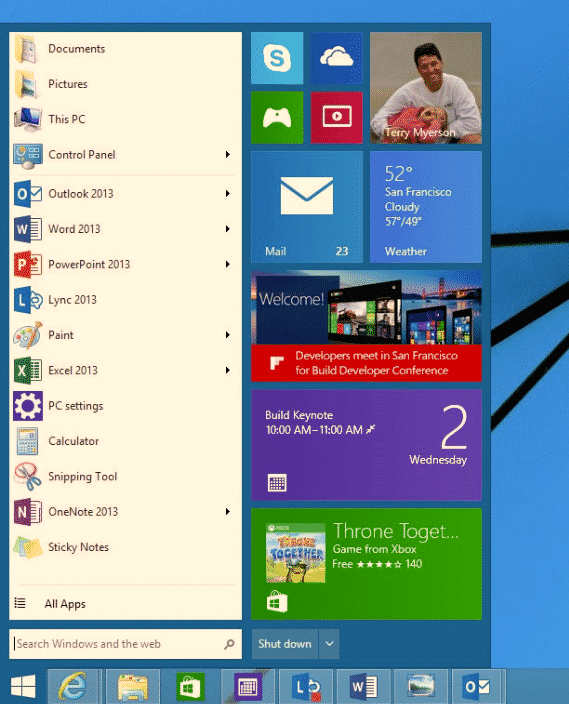Open the red Video tile
This screenshot has width=569, height=704.
pyautogui.click(x=336, y=118)
